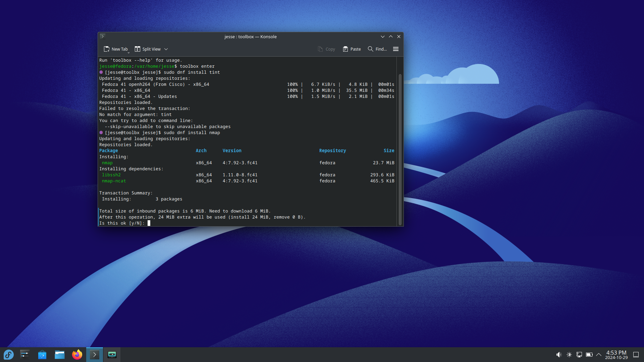Image resolution: width=644 pixels, height=362 pixels.
Task: Open battery and power tray icon
Action: pyautogui.click(x=589, y=355)
